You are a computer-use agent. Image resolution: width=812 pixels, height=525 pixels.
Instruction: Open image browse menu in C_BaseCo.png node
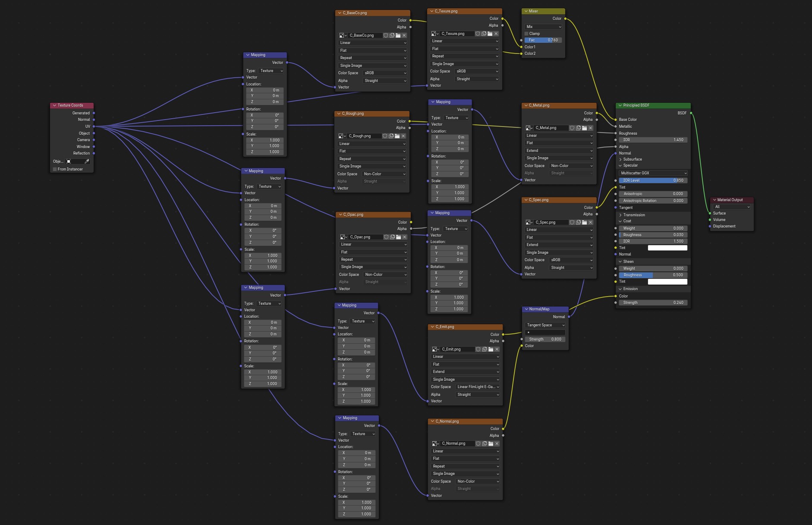(x=343, y=35)
